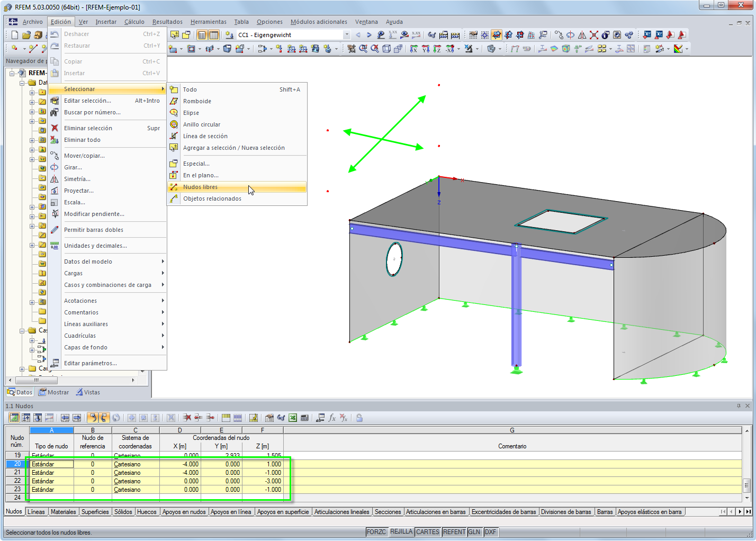Click the pin icon of the Nudos table panel
The image size is (756, 541).
739,406
